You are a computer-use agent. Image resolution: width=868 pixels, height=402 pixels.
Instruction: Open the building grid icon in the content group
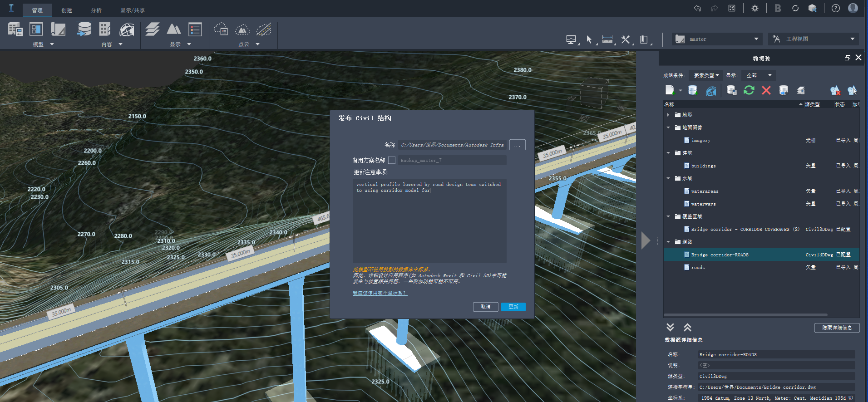pyautogui.click(x=105, y=29)
